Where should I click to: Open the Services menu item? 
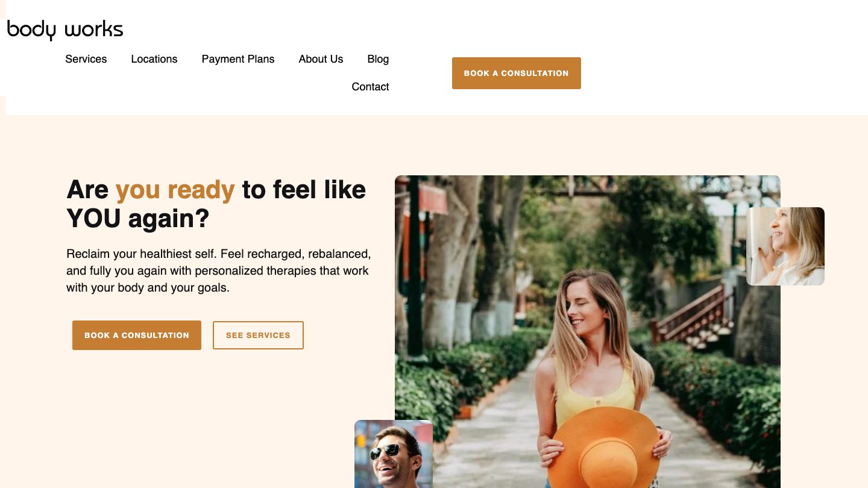click(x=86, y=59)
